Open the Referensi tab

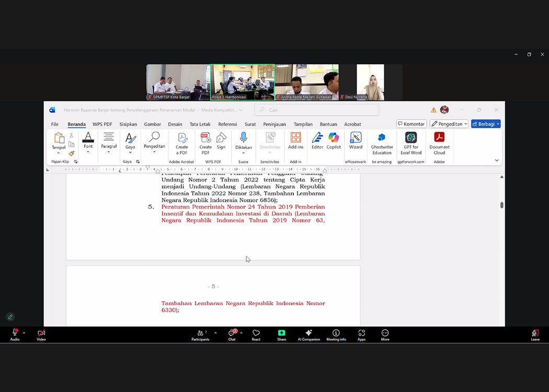pos(227,124)
